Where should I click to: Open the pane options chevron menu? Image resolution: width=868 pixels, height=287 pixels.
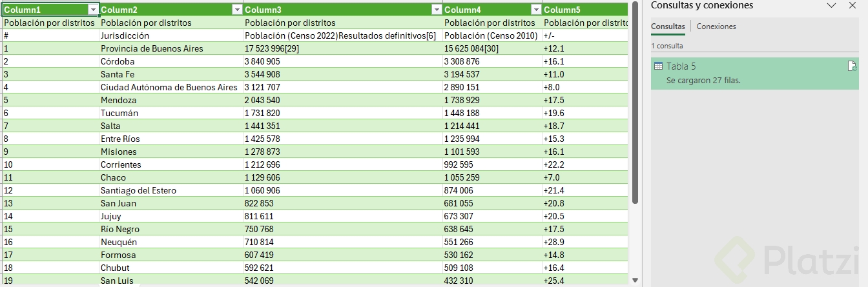pos(831,5)
